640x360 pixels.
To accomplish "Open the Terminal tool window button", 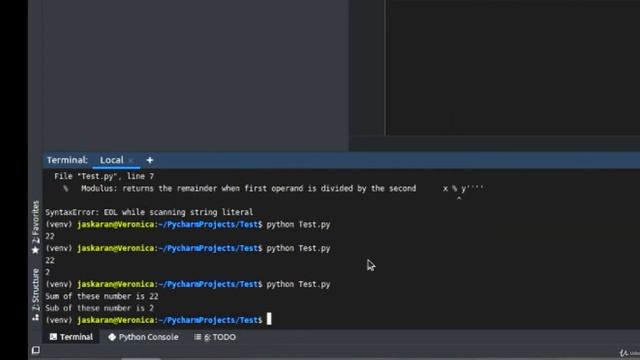I will coord(71,337).
